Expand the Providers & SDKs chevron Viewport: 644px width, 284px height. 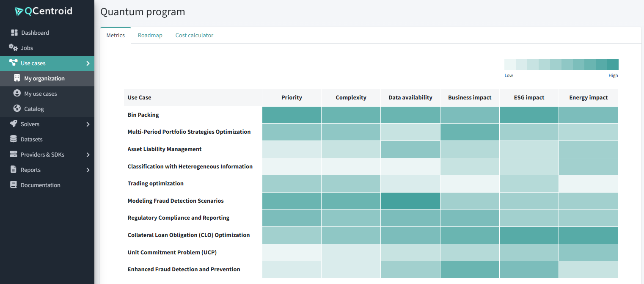click(88, 154)
